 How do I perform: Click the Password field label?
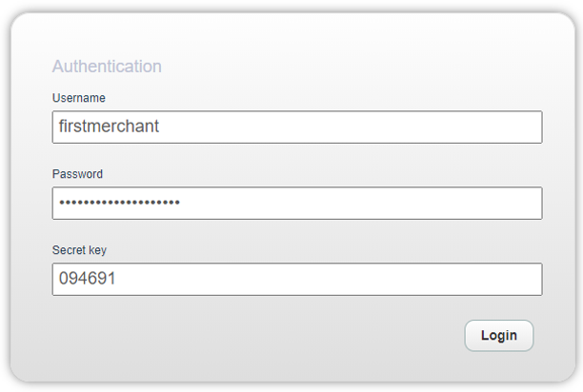tap(77, 174)
